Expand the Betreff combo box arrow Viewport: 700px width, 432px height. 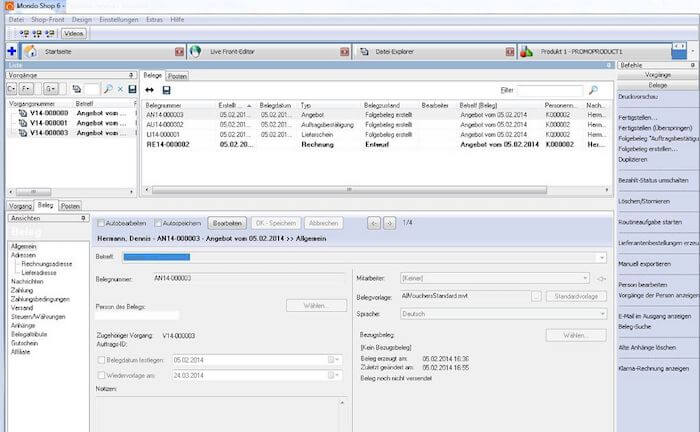tap(602, 258)
